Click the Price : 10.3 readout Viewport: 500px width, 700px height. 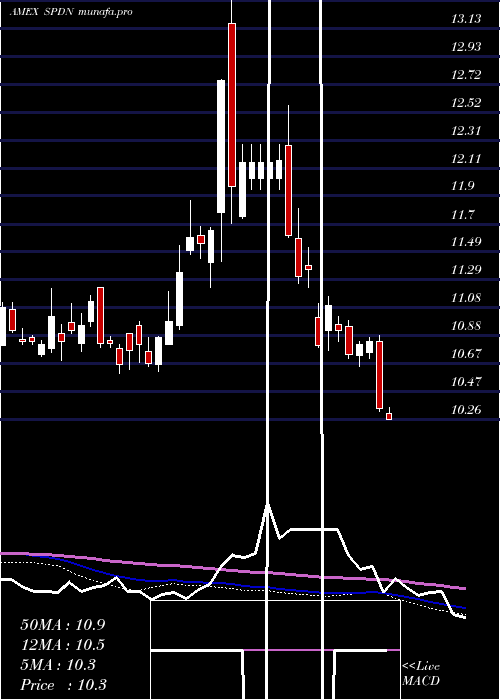pyautogui.click(x=63, y=685)
